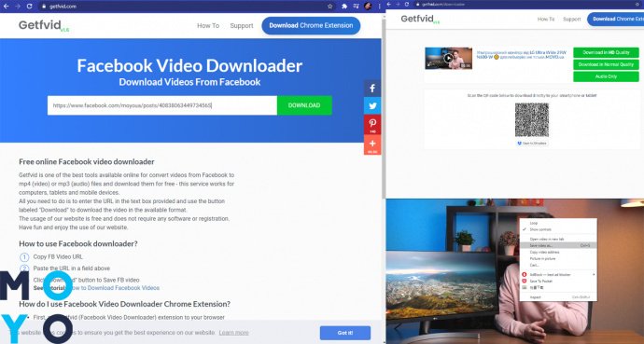Image resolution: width=644 pixels, height=344 pixels.
Task: Go back in the right browser window
Action: coord(389,4)
